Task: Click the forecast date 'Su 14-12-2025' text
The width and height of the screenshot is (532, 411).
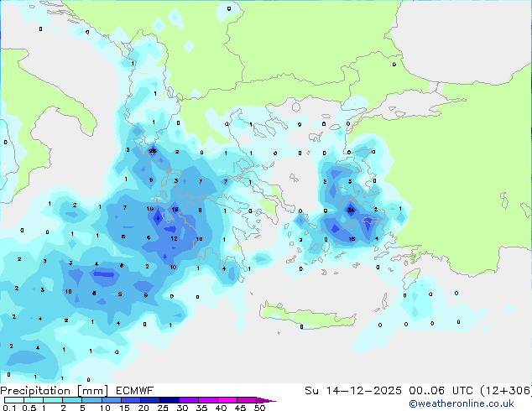Action: [x=353, y=391]
